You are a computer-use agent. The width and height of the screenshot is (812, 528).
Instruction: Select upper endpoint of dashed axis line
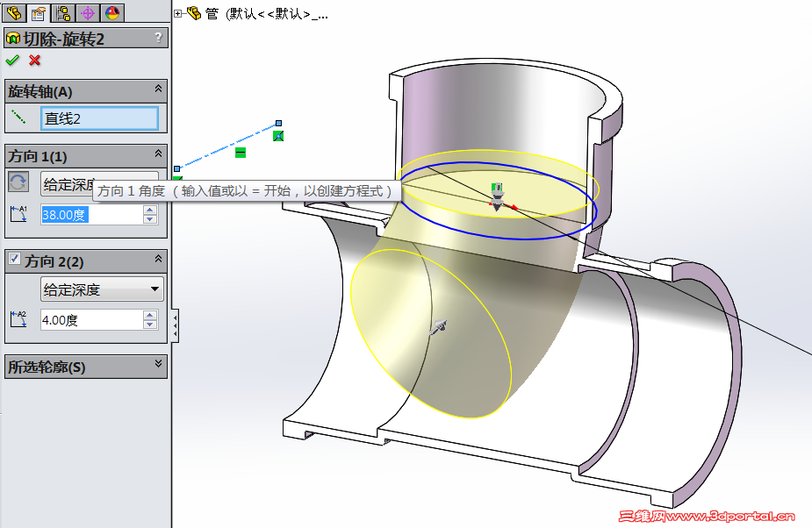coord(278,123)
